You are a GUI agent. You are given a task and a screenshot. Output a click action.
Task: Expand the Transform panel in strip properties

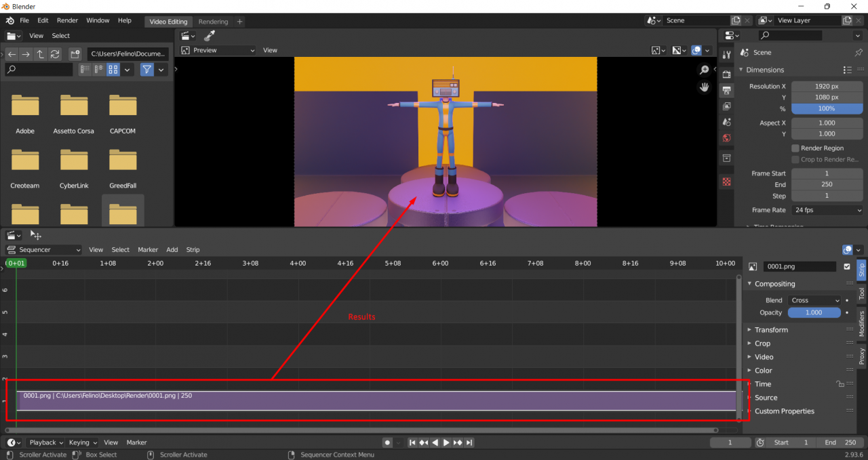click(771, 330)
